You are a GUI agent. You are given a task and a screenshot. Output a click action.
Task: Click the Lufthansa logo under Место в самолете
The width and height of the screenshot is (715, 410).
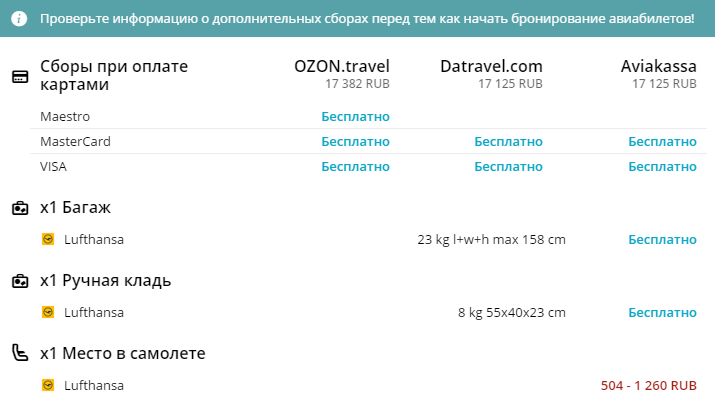(48, 385)
